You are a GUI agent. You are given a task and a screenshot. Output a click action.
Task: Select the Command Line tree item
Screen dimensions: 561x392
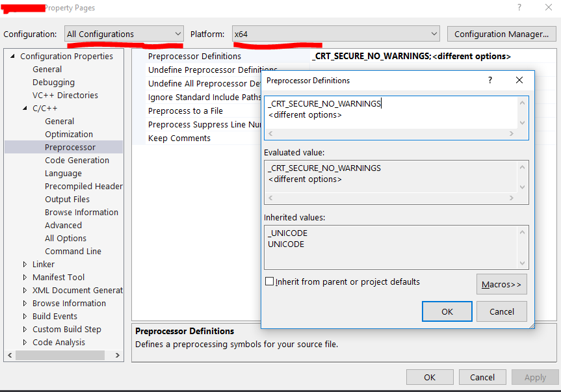pos(73,251)
